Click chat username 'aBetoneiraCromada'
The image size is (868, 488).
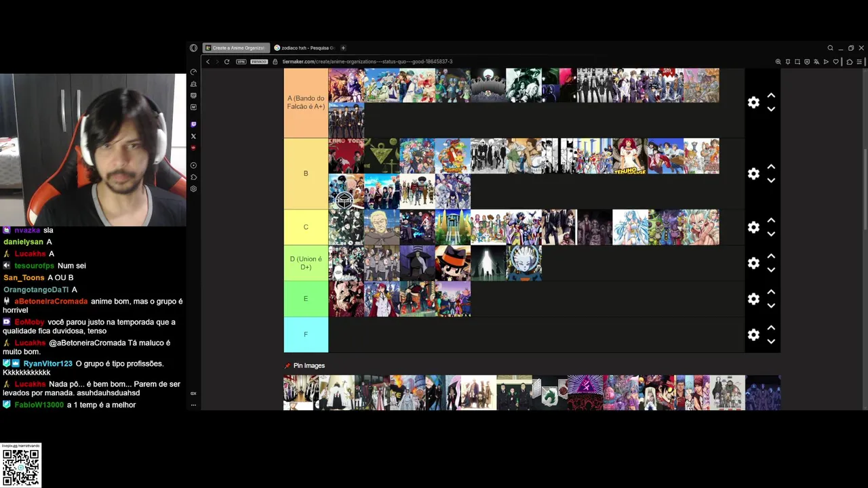point(51,302)
